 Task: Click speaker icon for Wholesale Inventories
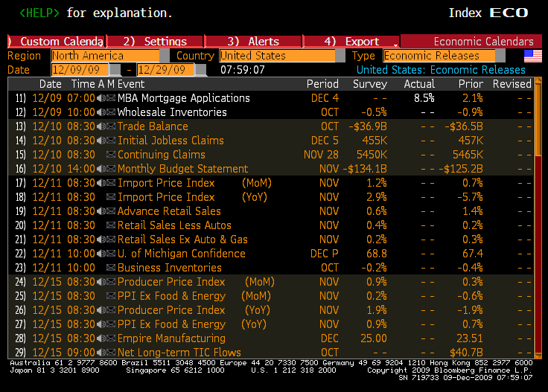tap(101, 112)
